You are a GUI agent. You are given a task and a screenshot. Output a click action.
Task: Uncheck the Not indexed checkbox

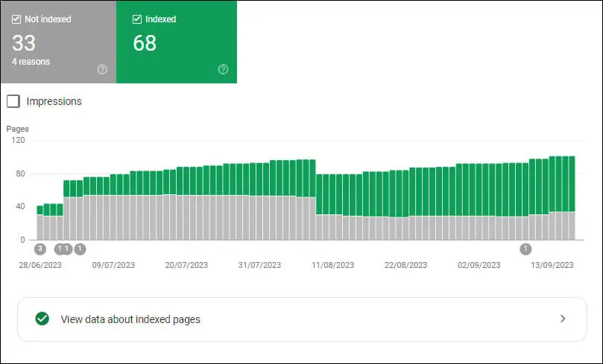(x=16, y=19)
